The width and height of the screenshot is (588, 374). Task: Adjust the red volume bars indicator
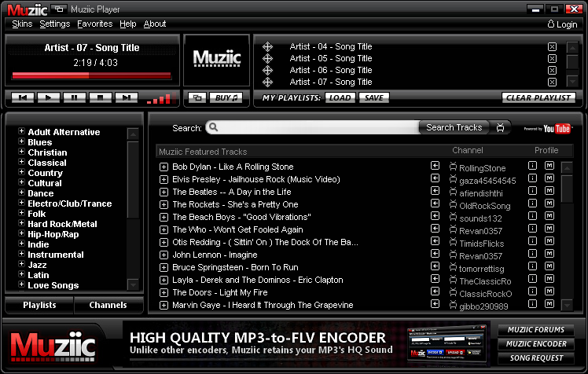[160, 98]
